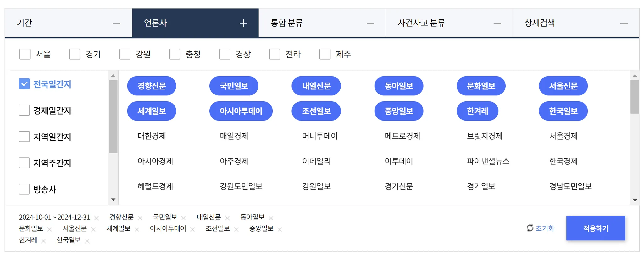This screenshot has height=258, width=644.
Task: Select 파이낸셜뉴스 newspaper
Action: [488, 161]
